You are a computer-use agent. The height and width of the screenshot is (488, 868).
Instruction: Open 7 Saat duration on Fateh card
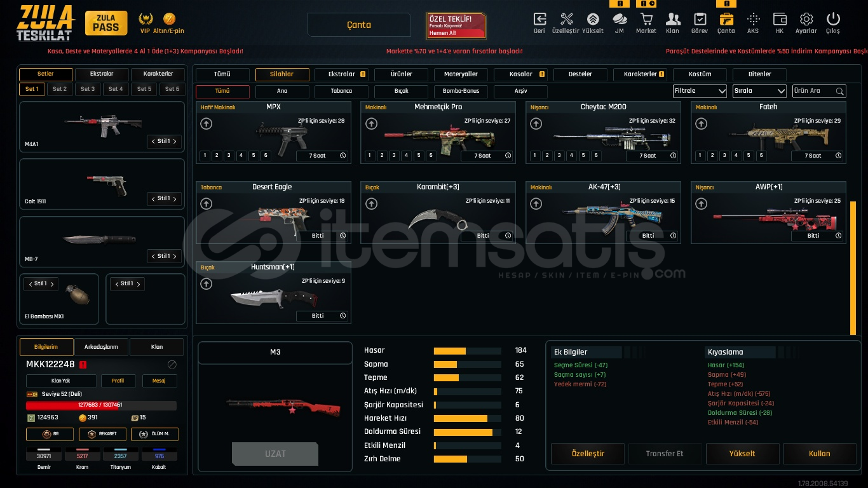[x=817, y=156]
